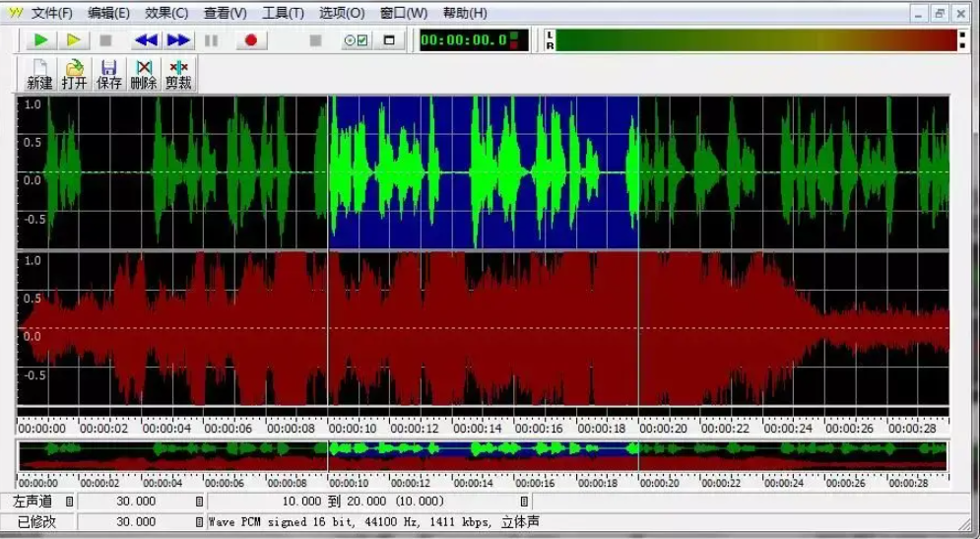Save the audio with 保存 icon

(x=108, y=74)
